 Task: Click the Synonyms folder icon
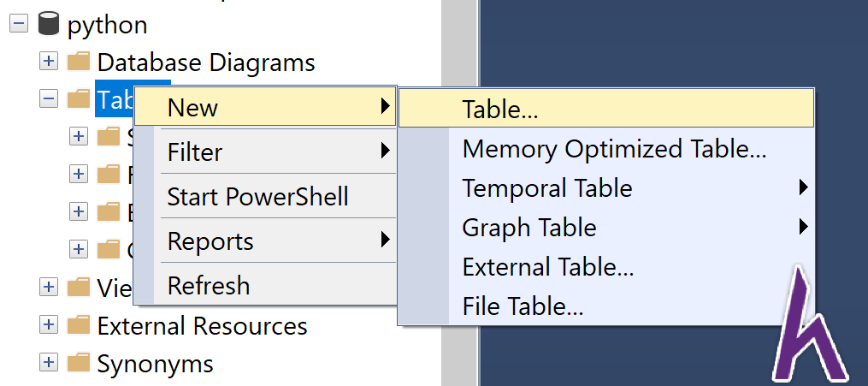click(79, 362)
